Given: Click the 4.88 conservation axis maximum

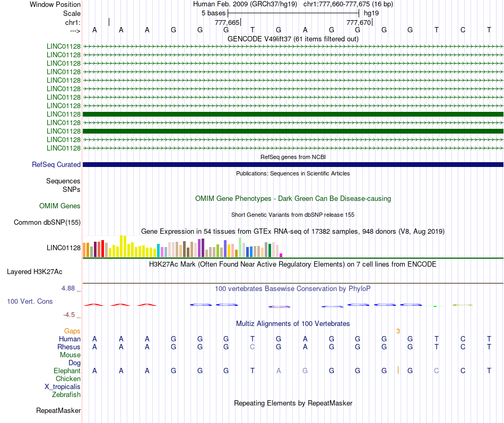Looking at the screenshot, I should pos(68,288).
